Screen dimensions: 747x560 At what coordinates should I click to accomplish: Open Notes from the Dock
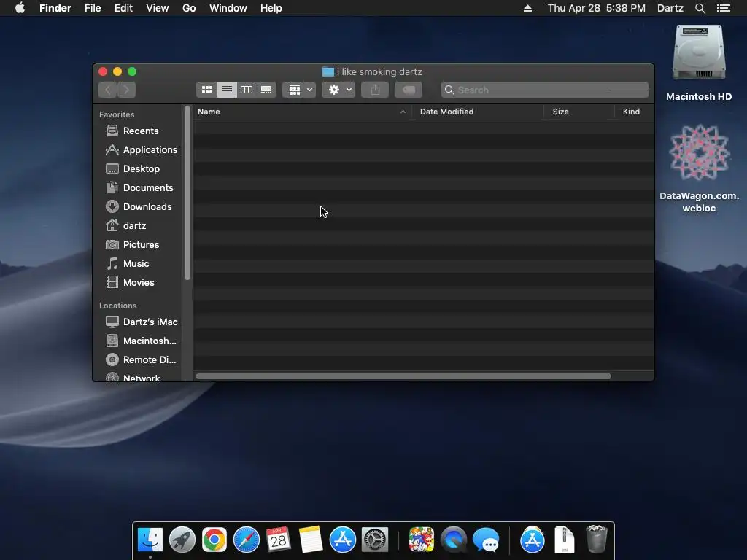click(311, 540)
